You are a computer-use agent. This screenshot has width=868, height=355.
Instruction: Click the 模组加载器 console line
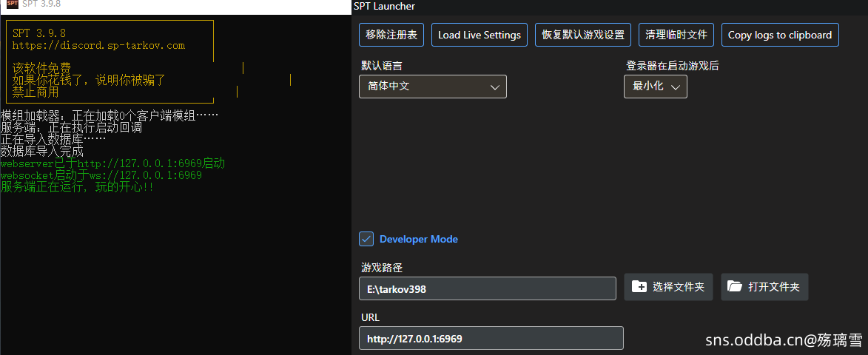click(x=110, y=116)
